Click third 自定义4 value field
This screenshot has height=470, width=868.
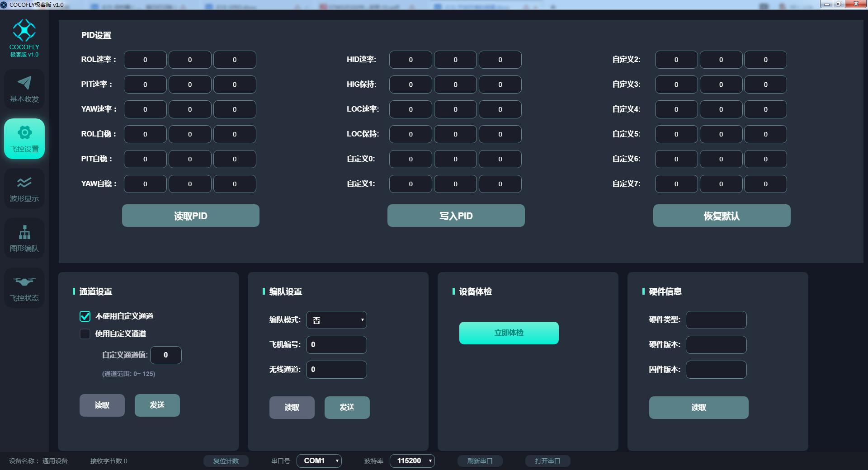pyautogui.click(x=766, y=109)
